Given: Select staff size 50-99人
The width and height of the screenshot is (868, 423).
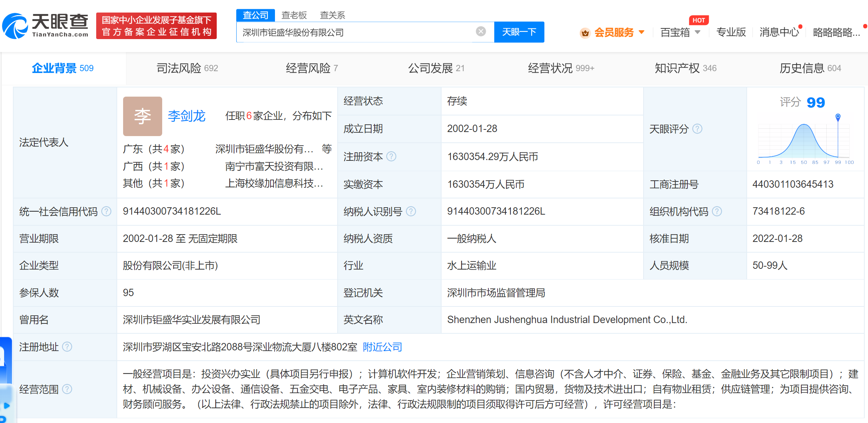Looking at the screenshot, I should 770,266.
